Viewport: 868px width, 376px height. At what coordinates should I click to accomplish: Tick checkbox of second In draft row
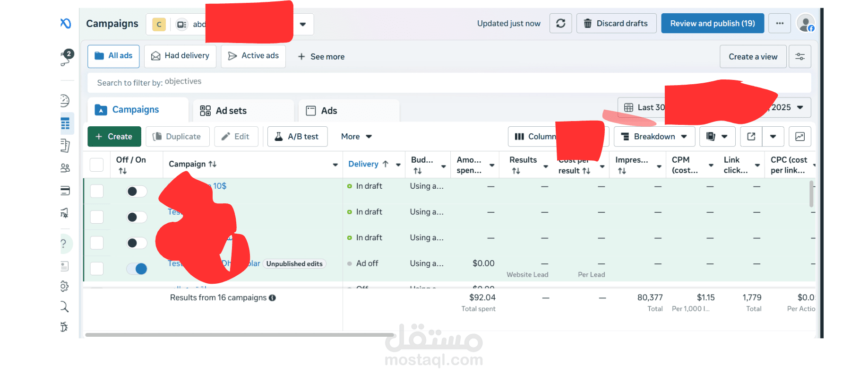click(x=96, y=217)
